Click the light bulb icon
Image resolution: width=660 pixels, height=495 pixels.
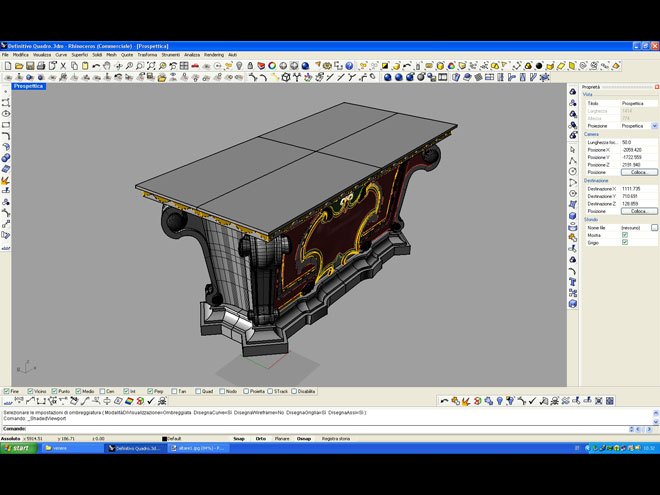tap(239, 66)
